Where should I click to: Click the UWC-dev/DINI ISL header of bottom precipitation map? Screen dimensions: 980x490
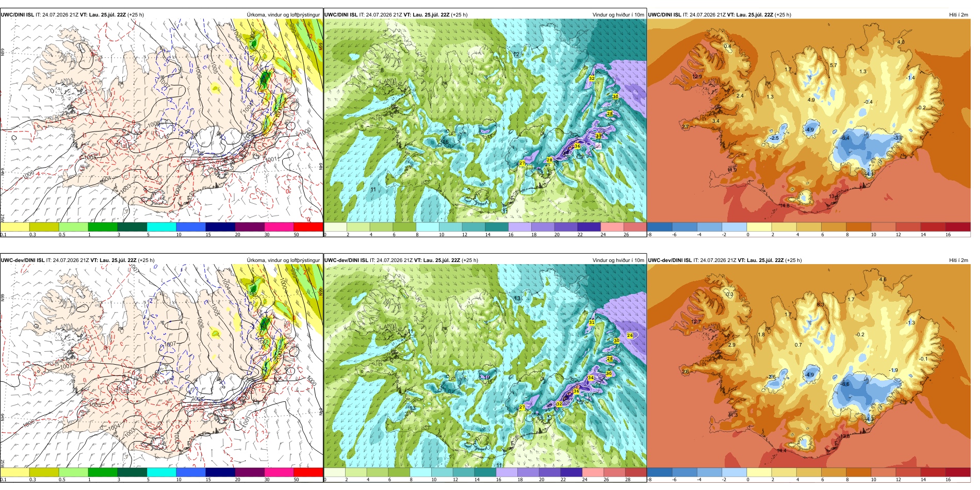22,260
